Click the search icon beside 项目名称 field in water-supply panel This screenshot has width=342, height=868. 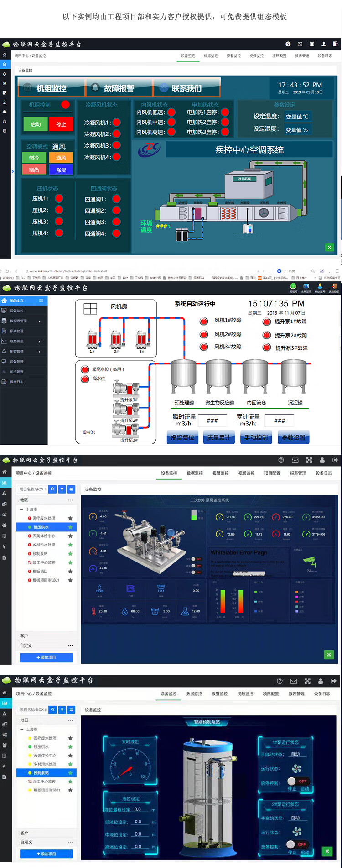coord(53,489)
